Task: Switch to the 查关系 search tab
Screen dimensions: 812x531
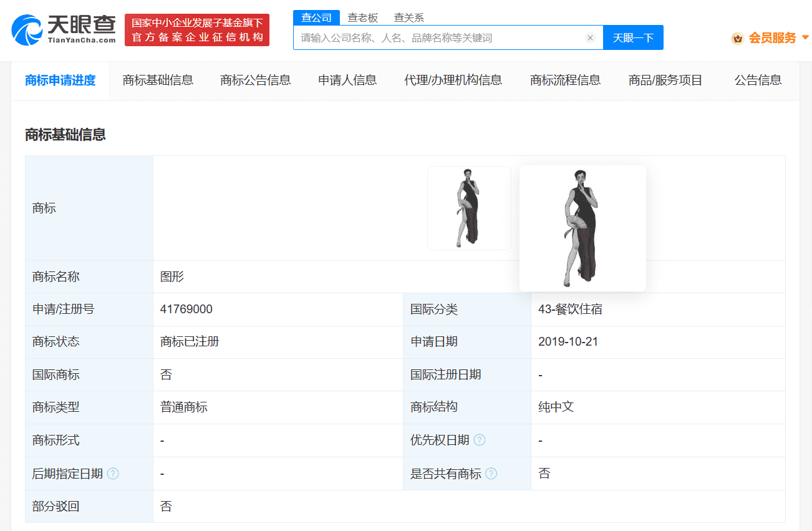Action: click(x=408, y=17)
